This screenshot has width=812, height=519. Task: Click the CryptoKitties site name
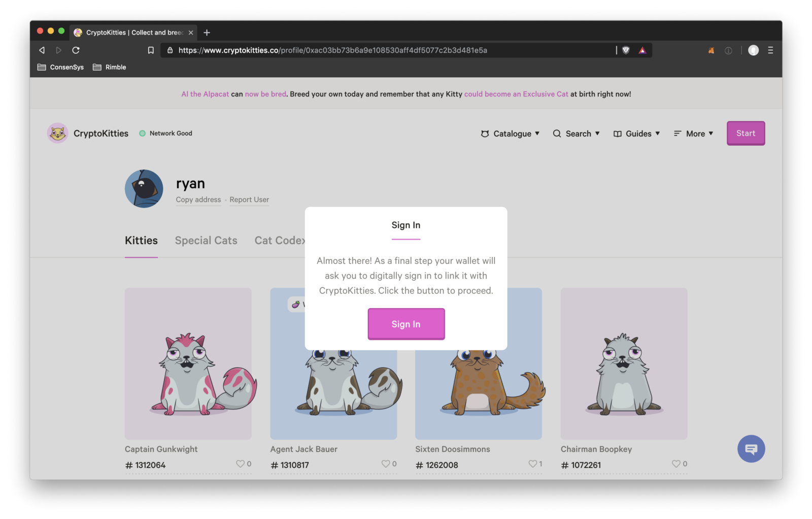pyautogui.click(x=101, y=133)
